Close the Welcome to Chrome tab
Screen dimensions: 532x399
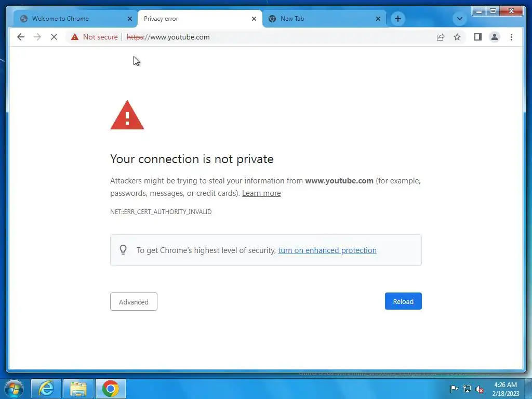click(129, 19)
